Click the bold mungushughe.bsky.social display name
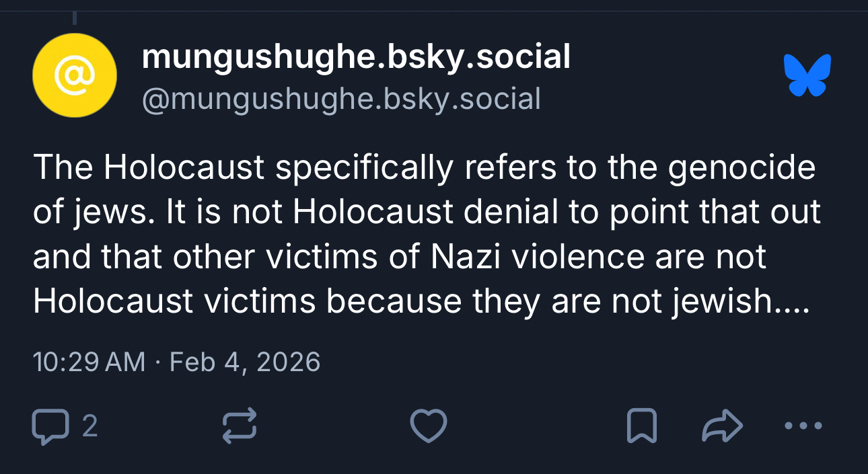The image size is (868, 474). click(356, 56)
